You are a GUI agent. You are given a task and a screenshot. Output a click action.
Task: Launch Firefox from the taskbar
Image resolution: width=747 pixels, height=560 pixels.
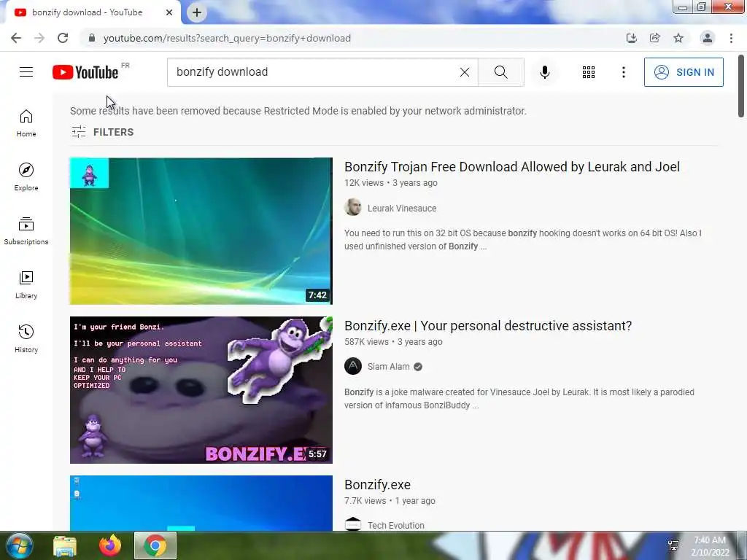tap(110, 545)
